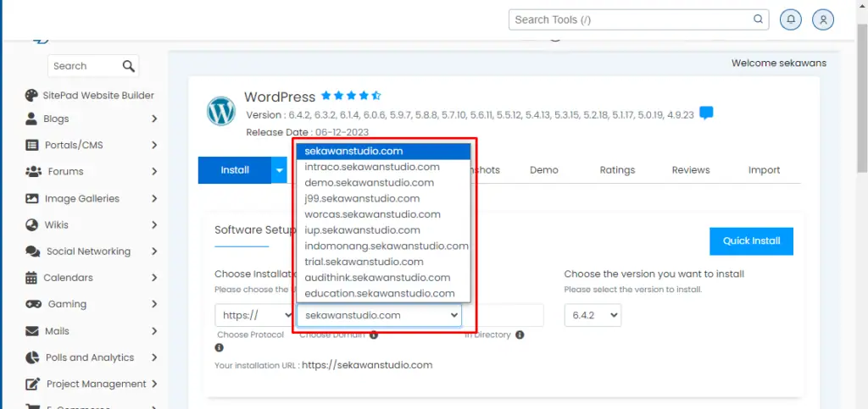This screenshot has height=409, width=868.
Task: Click the info icon under Choose Protocol
Action: click(220, 348)
